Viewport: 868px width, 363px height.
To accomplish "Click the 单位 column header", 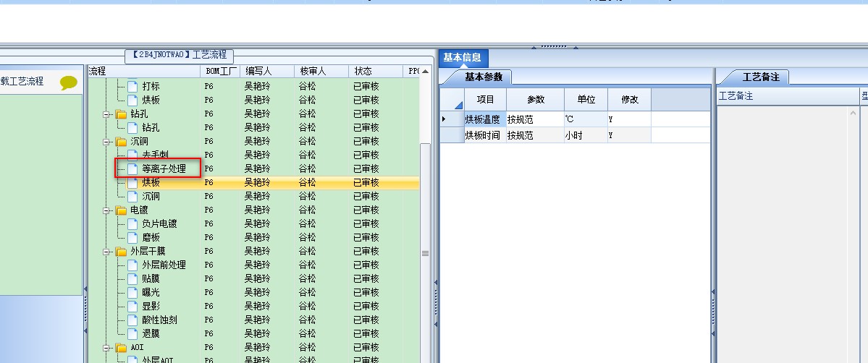I will point(586,100).
